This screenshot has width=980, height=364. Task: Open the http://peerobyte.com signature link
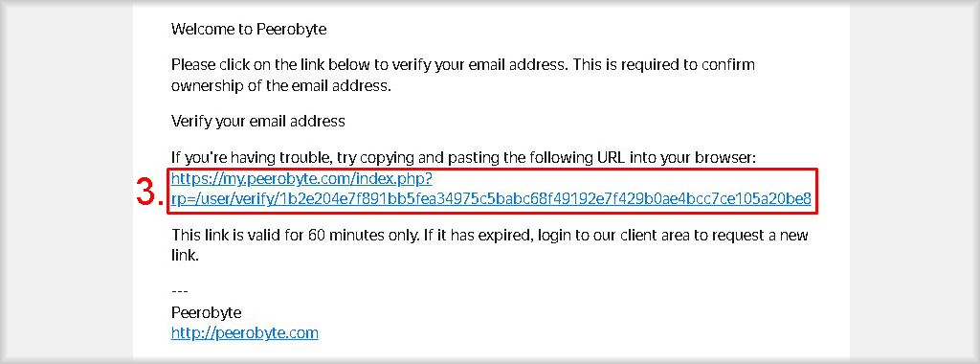(244, 332)
